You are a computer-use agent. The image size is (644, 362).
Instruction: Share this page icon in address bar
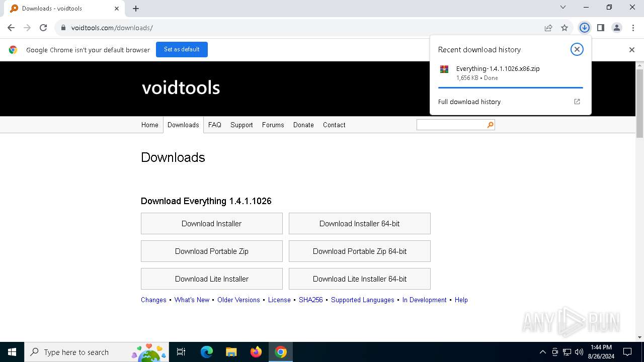tap(548, 28)
